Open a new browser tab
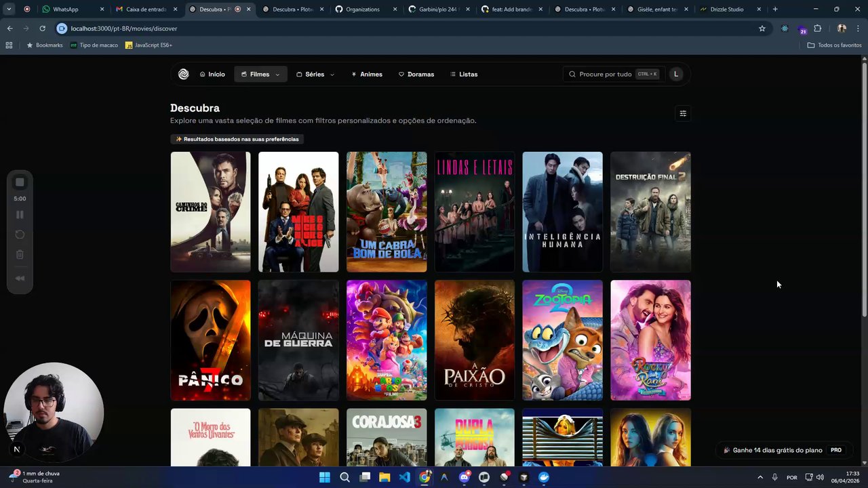Screen dimensions: 868x488 tap(775, 9)
